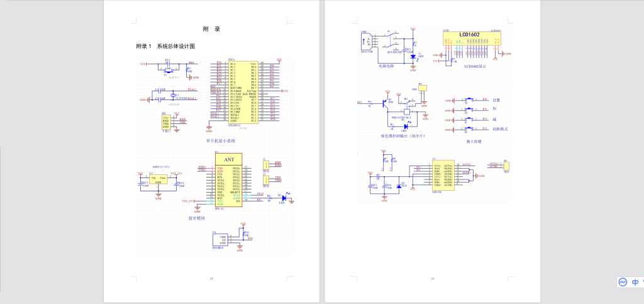Click the 电源电路 caption
The height and width of the screenshot is (304, 644).
point(386,65)
